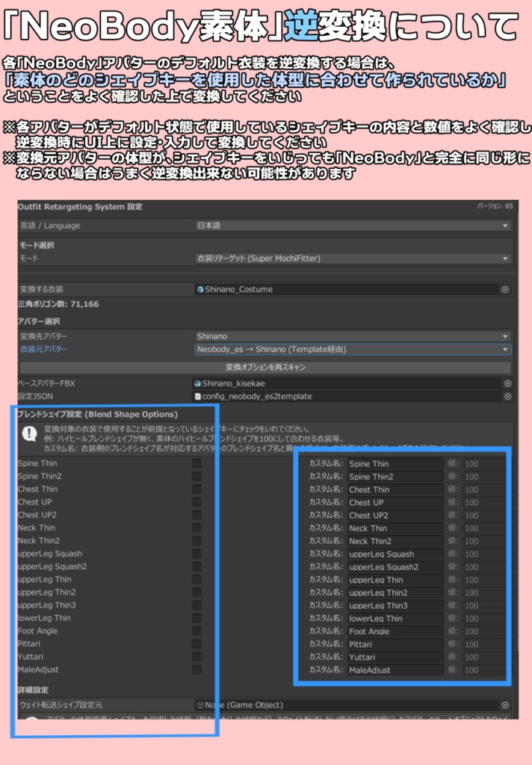
Task: Edit the upperLeg Squash custom name field
Action: 395,554
